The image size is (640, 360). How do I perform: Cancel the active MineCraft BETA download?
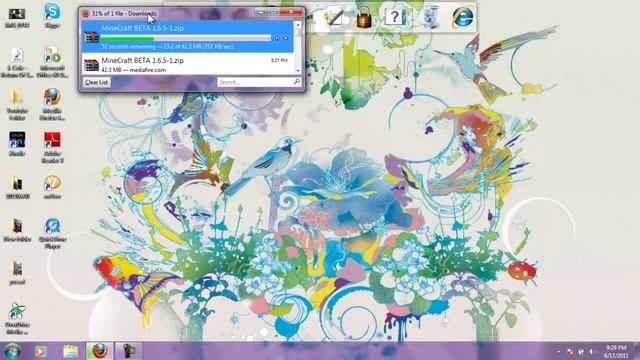286,38
